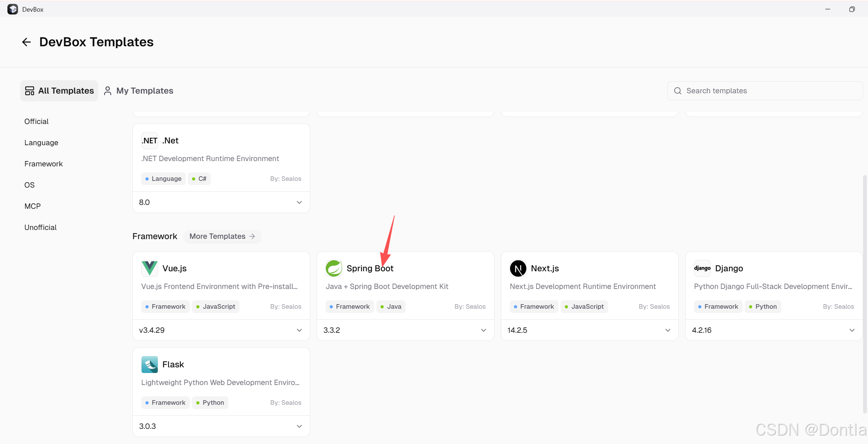Click the Framework tag on Spring Boot card
This screenshot has height=444, width=868.
350,307
